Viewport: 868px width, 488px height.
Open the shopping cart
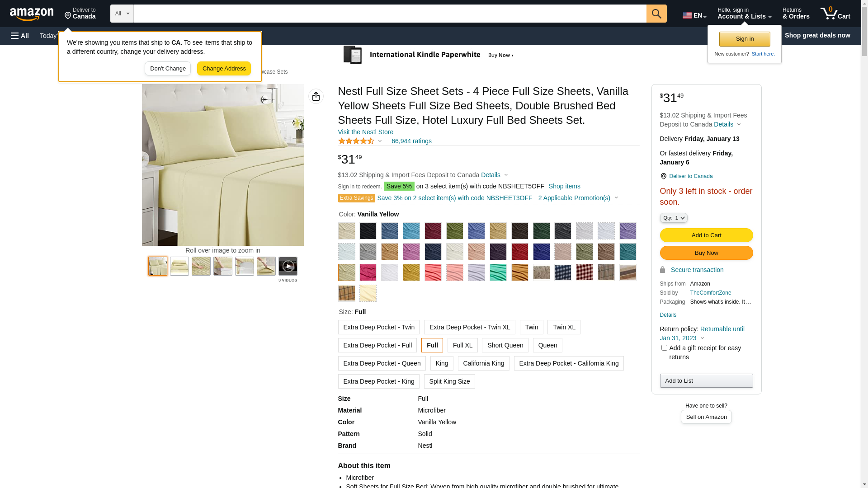tap(835, 14)
